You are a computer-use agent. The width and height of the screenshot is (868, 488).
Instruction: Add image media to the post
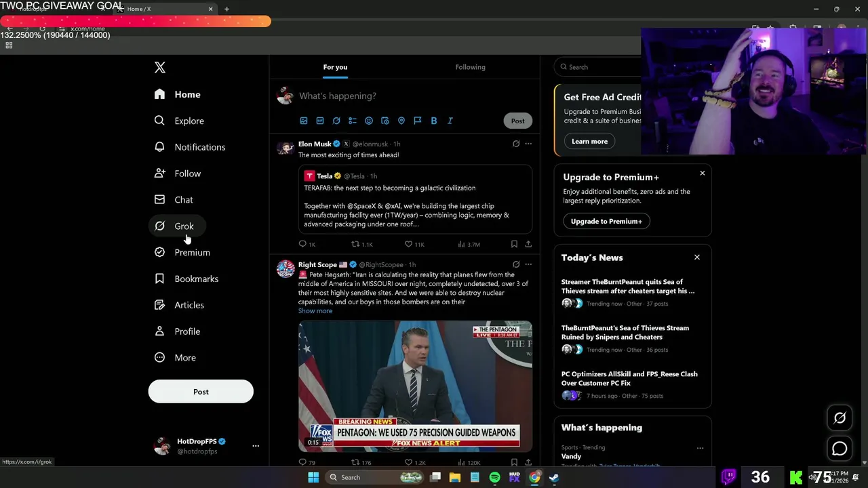point(304,121)
